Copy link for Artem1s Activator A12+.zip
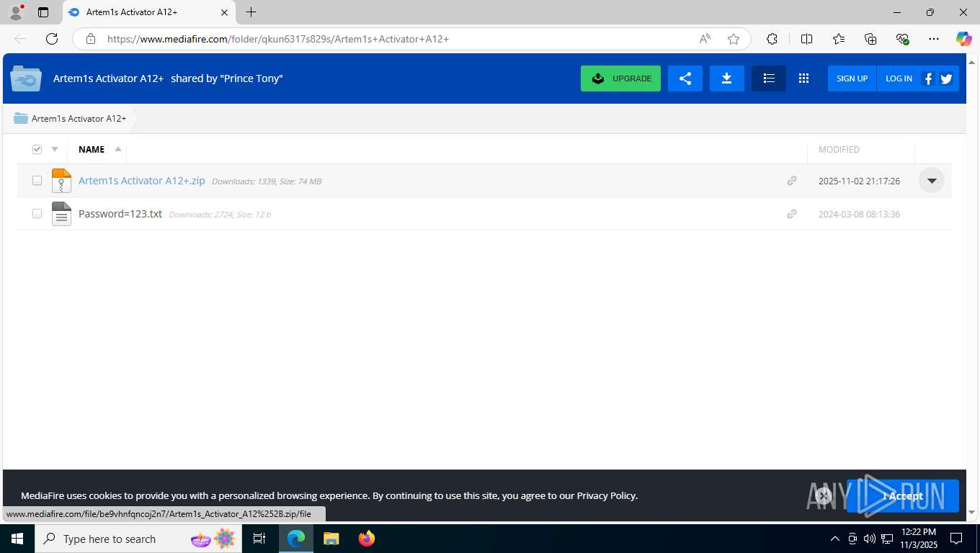Screen dimensions: 980x553 (792, 181)
